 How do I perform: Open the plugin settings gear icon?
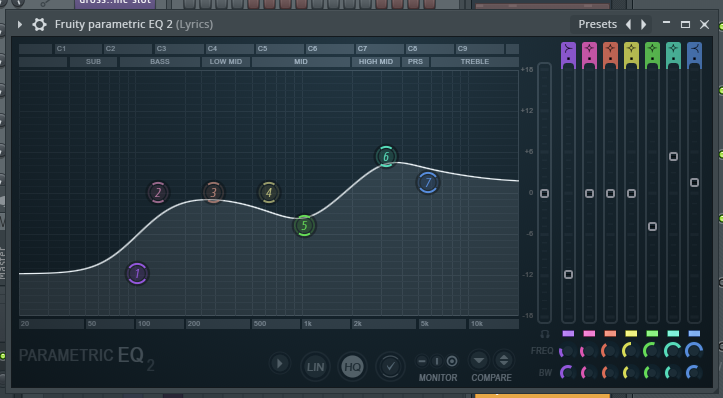tap(39, 24)
